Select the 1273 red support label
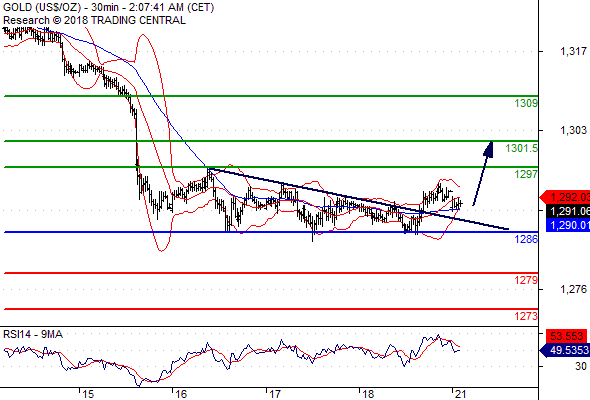Viewport: 590px width, 400px height. pos(526,316)
